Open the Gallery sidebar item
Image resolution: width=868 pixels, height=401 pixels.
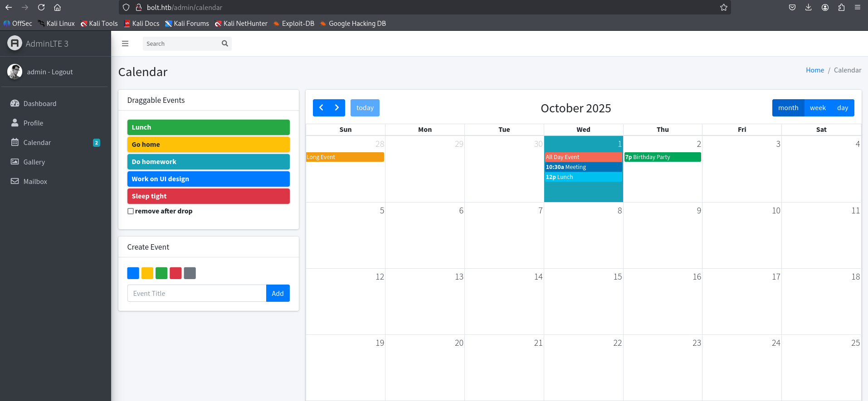coord(34,162)
